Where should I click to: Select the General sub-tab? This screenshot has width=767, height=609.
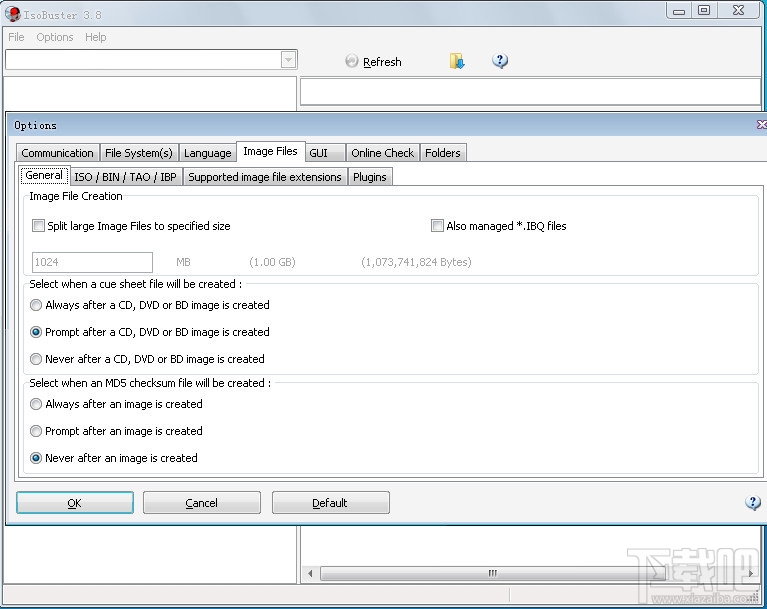point(44,175)
